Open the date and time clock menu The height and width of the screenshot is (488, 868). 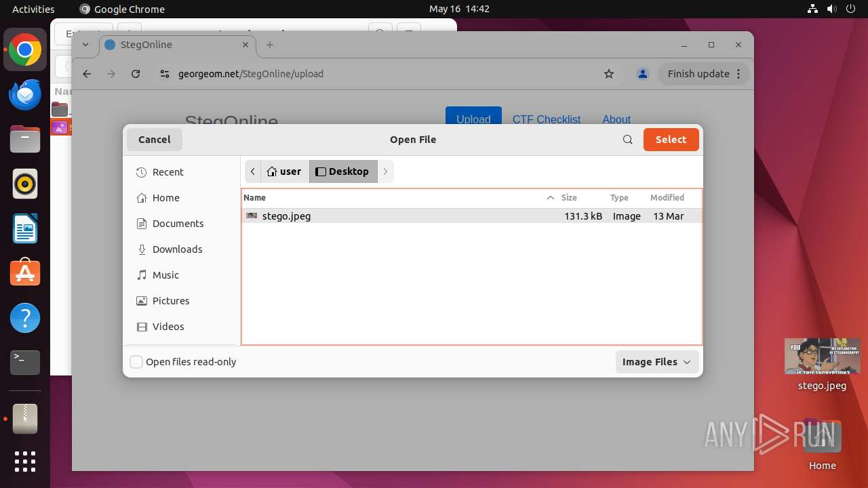point(459,9)
